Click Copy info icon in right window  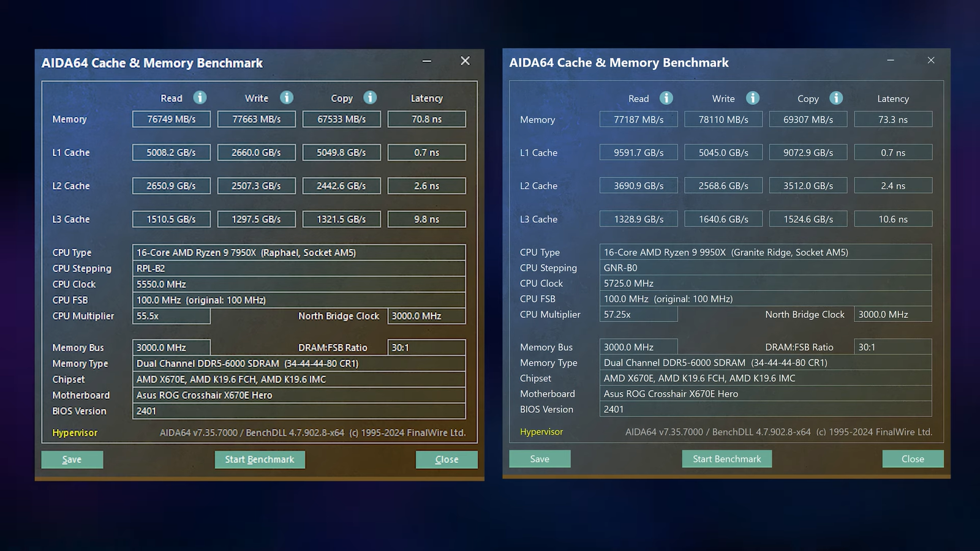pos(836,98)
